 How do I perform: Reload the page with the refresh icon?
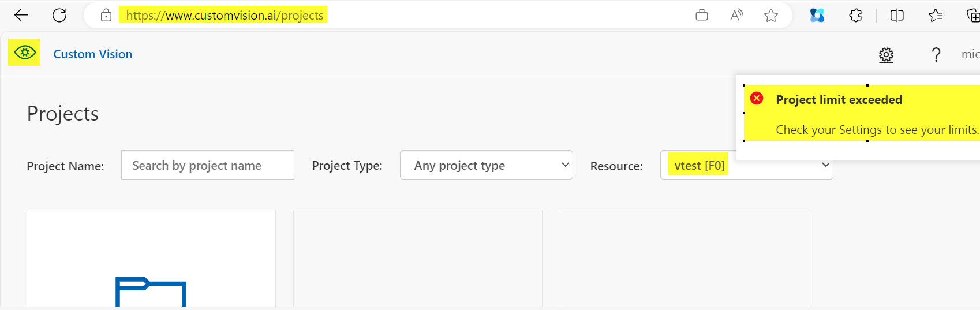coord(59,16)
